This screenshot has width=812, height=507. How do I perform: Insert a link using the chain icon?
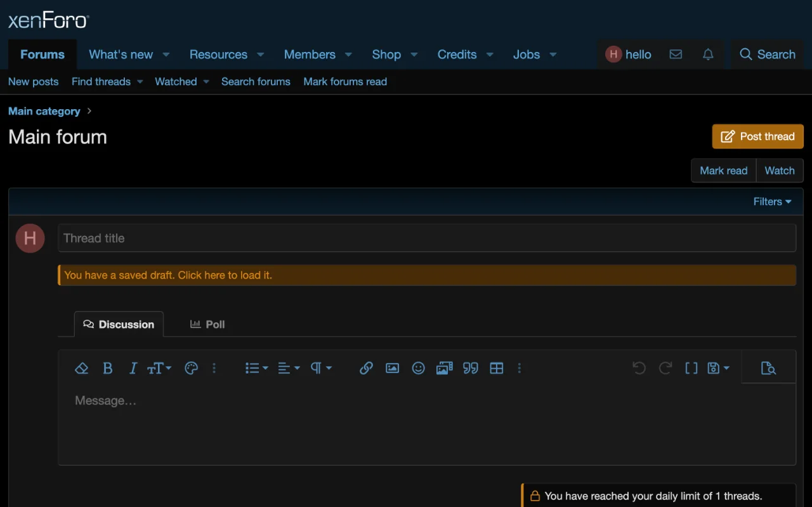coord(366,368)
